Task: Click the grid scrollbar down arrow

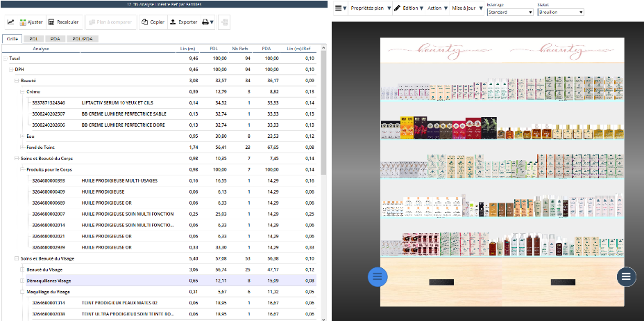Action: click(x=324, y=319)
